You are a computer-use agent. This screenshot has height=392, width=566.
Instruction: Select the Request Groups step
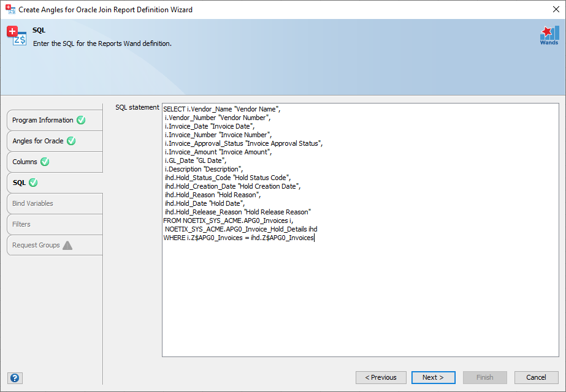pyautogui.click(x=36, y=245)
